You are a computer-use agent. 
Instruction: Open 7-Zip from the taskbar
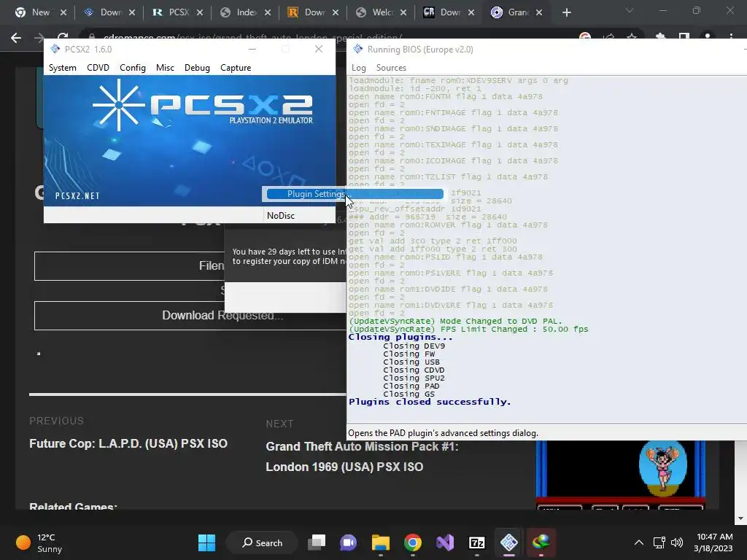tap(477, 542)
